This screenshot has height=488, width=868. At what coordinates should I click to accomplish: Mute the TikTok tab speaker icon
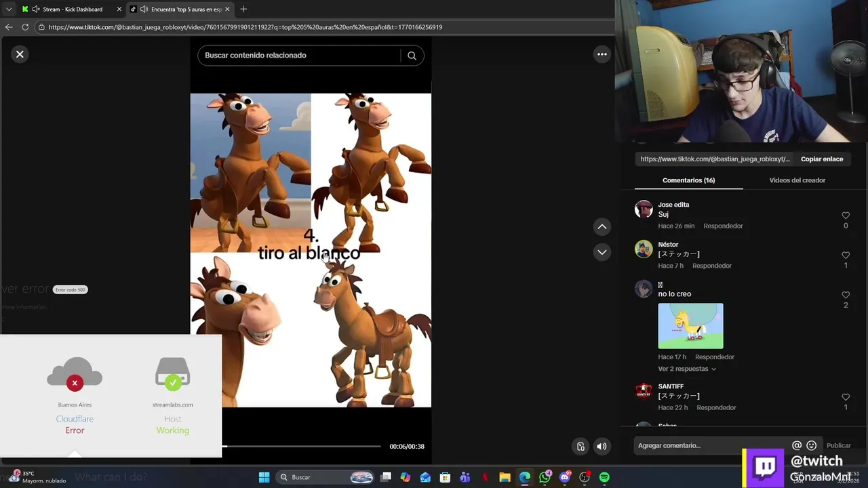click(x=144, y=9)
